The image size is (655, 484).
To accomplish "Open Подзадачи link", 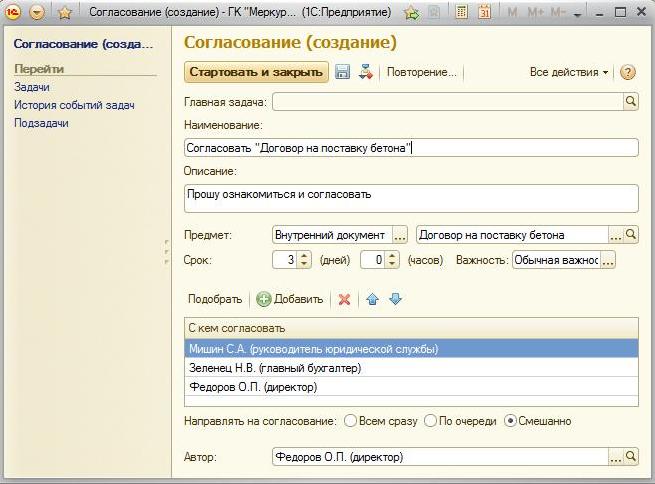I will (41, 123).
